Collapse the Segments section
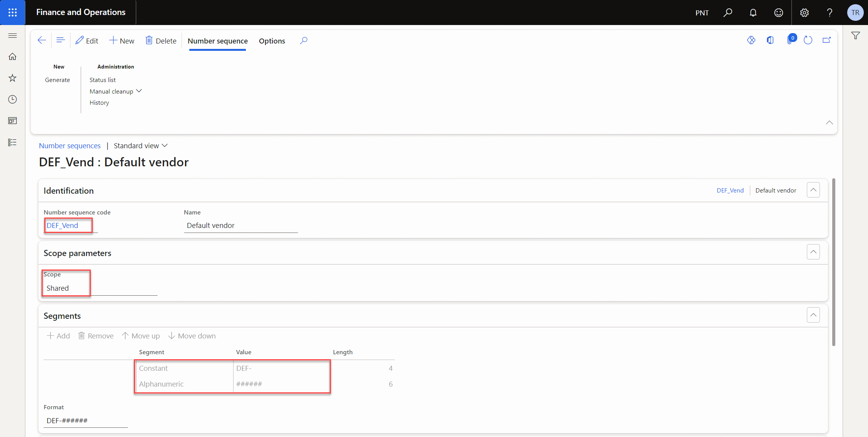The height and width of the screenshot is (437, 868). (x=813, y=315)
